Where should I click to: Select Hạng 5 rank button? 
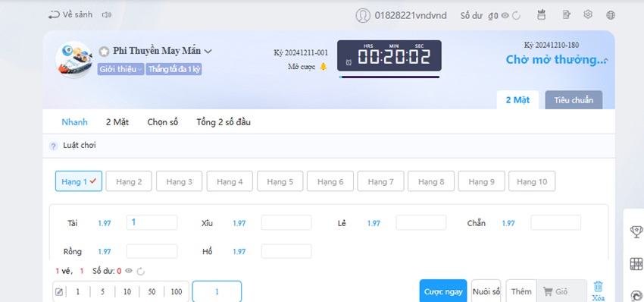280,181
